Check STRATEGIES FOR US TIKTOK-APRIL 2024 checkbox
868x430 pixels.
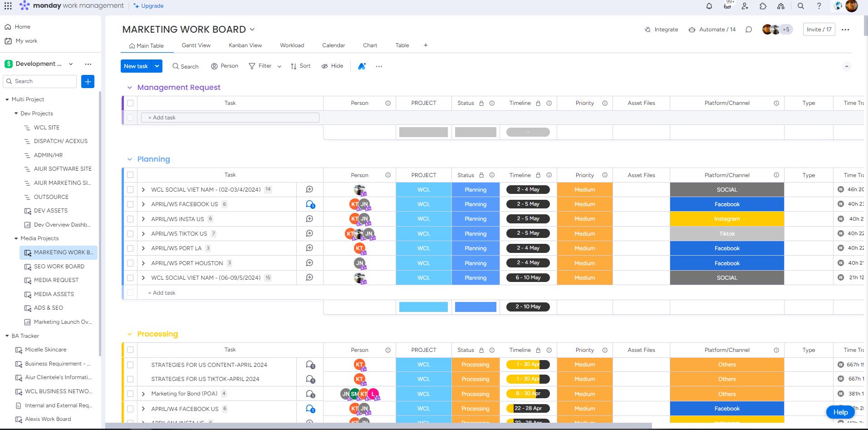(130, 379)
